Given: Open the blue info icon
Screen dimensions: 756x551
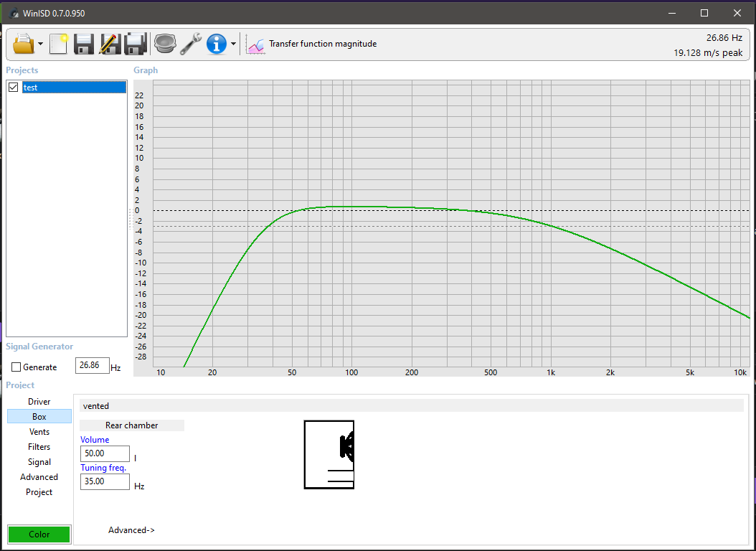Looking at the screenshot, I should tap(217, 44).
